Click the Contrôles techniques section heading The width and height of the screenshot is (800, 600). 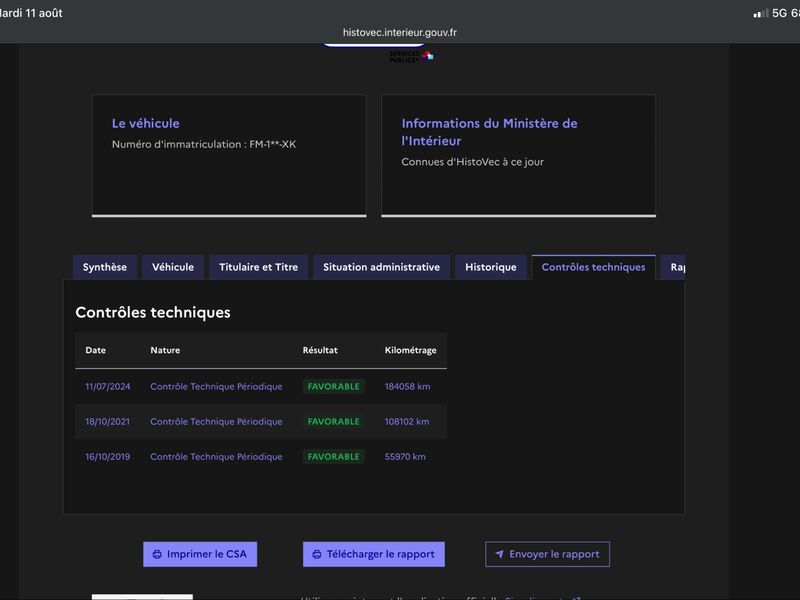coord(153,312)
